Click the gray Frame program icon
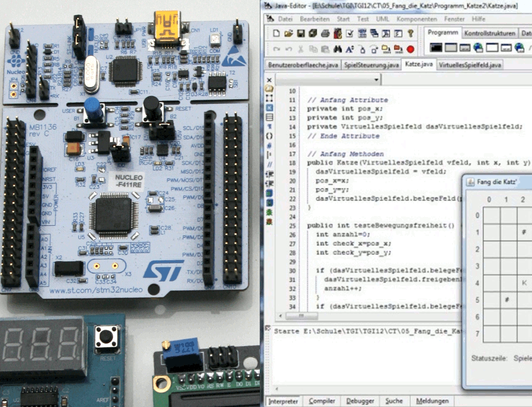 450,47
